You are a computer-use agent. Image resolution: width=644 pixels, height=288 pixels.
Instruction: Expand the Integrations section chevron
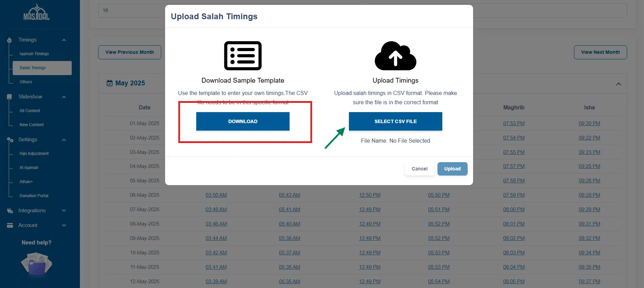coord(64,211)
